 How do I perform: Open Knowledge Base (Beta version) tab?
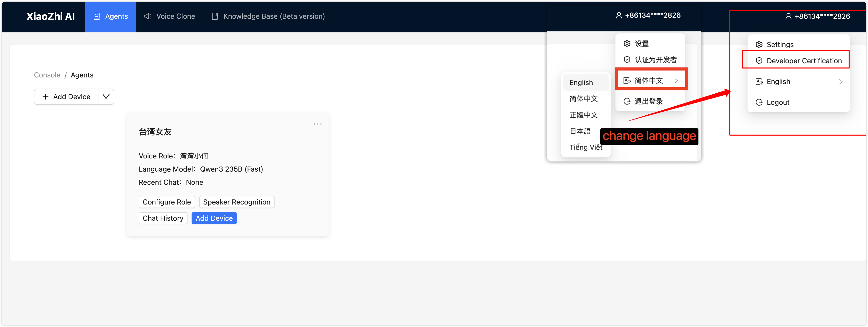coord(268,16)
